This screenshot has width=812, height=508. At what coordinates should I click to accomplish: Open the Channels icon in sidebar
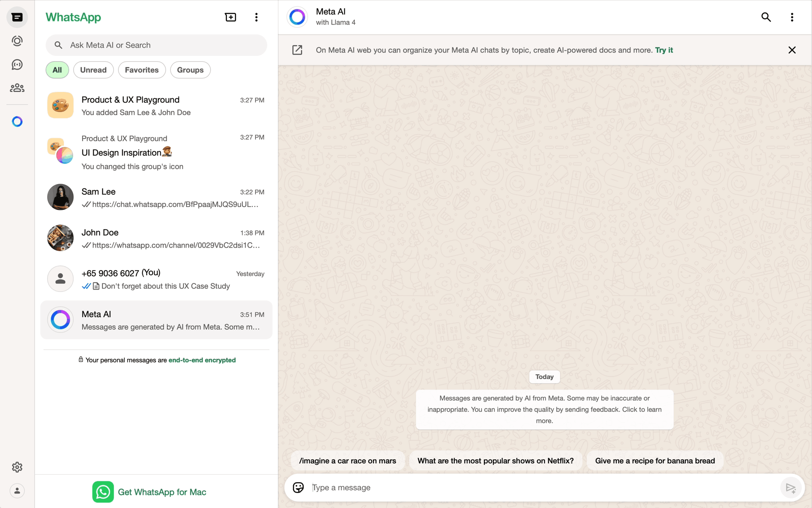point(17,64)
